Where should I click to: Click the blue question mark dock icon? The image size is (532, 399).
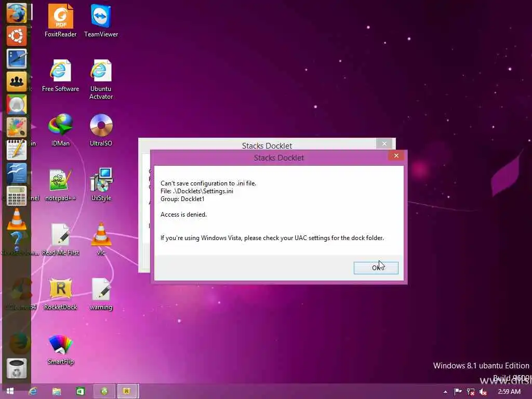pos(16,242)
